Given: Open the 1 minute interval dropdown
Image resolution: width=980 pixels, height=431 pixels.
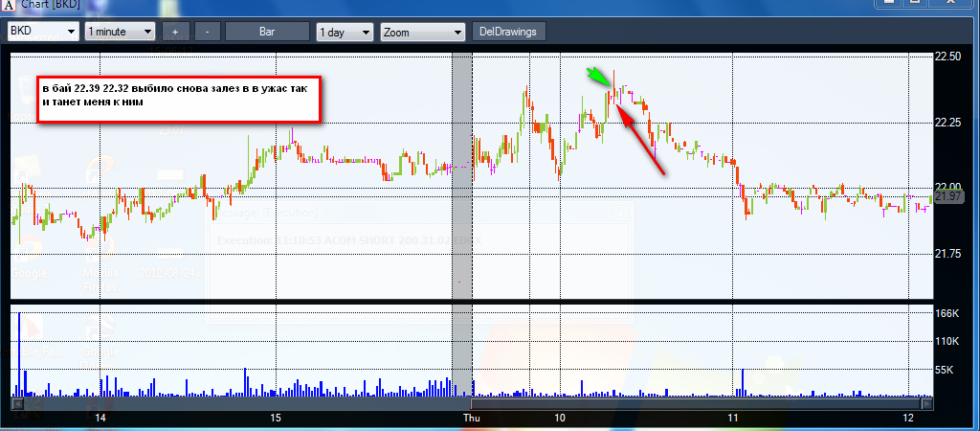Looking at the screenshot, I should pyautogui.click(x=120, y=32).
